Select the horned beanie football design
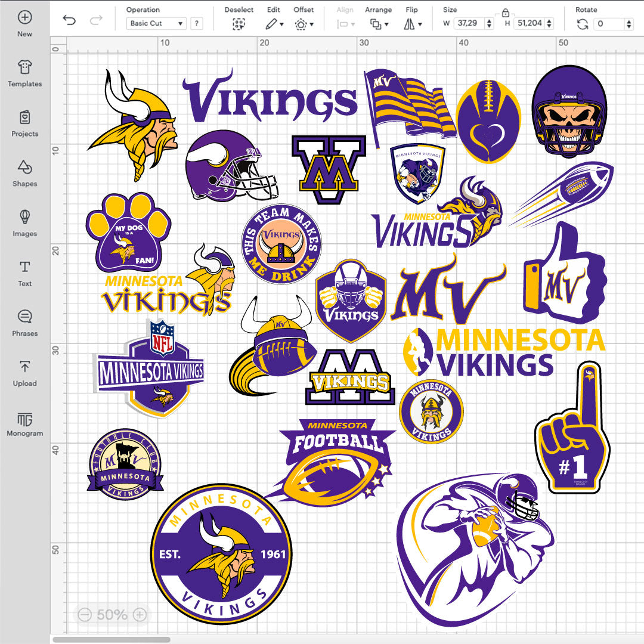Viewport: 644px width, 644px height. [x=273, y=346]
